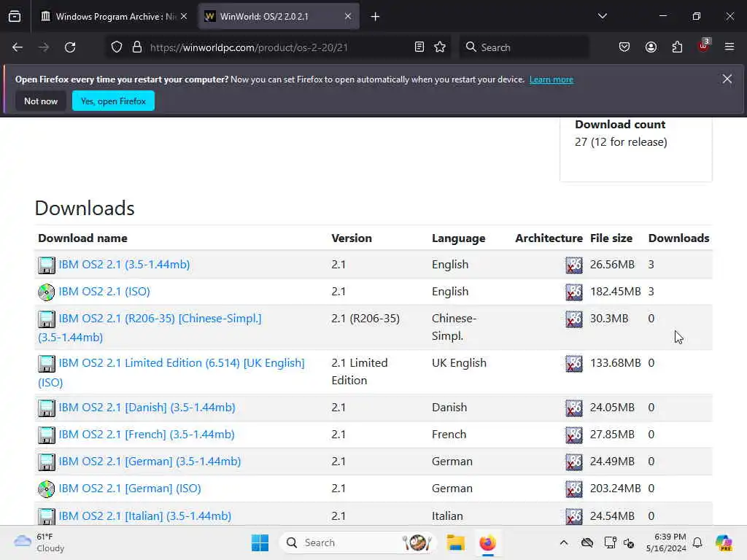
Task: Click floppy icon for Limited Edition UK English
Action: [x=47, y=364]
